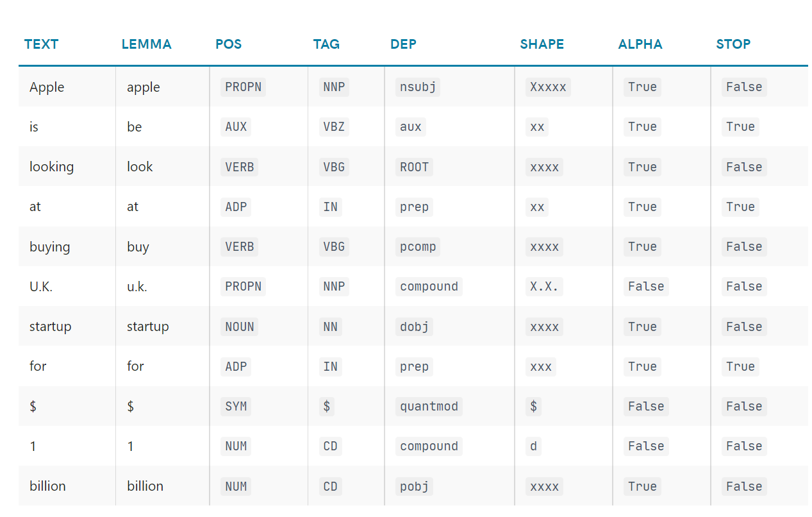Click the pcomp dependency label
812x517 pixels.
418,247
